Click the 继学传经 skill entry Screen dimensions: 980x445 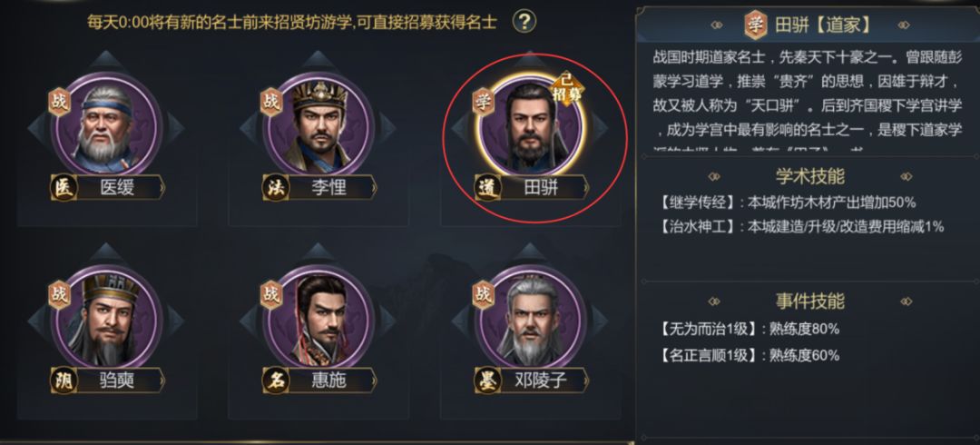693,202
